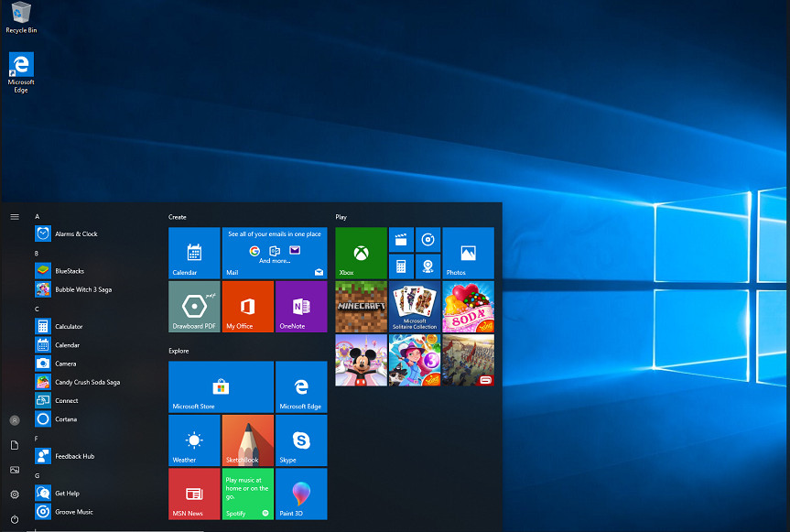Screen dimensions: 790x532
Task: Expand the Start menu hamburger button
Action: coord(15,217)
